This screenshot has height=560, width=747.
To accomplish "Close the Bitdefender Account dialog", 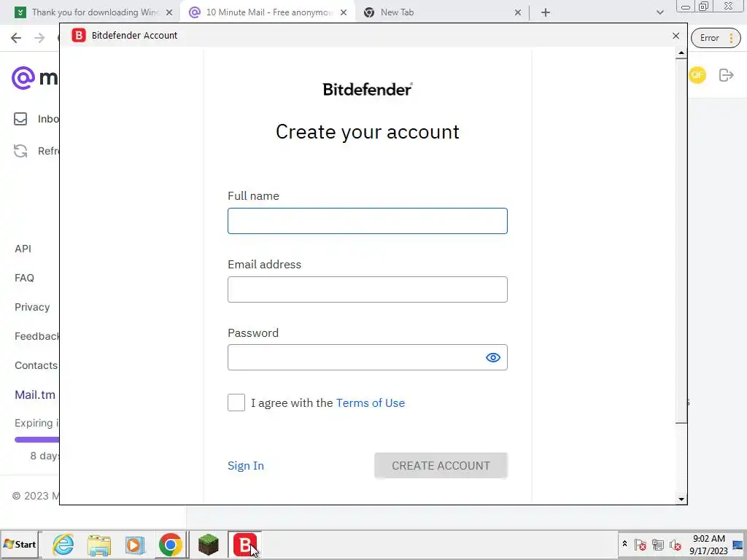I will click(676, 36).
